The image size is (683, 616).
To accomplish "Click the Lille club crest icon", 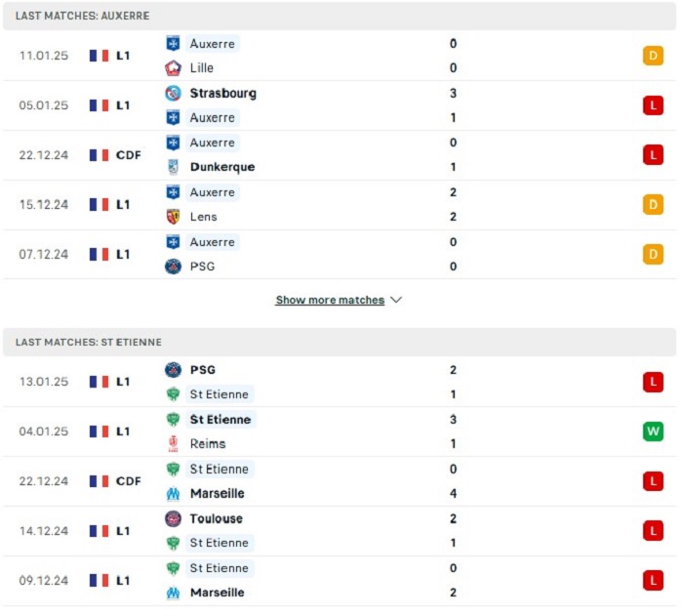I will click(x=173, y=68).
